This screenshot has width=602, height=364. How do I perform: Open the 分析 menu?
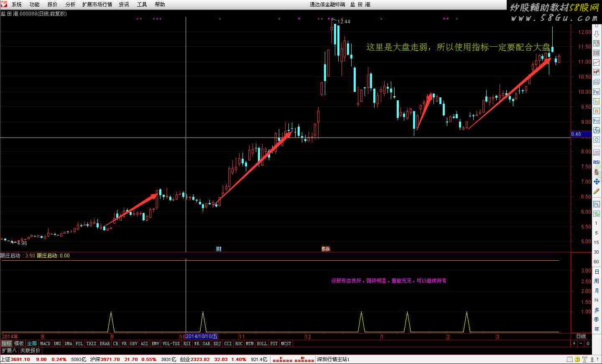(x=70, y=4)
